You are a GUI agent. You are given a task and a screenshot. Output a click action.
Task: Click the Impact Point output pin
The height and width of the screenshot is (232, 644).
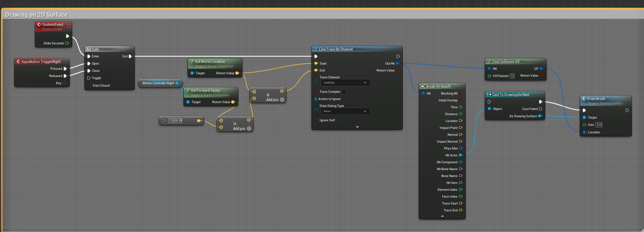click(460, 128)
